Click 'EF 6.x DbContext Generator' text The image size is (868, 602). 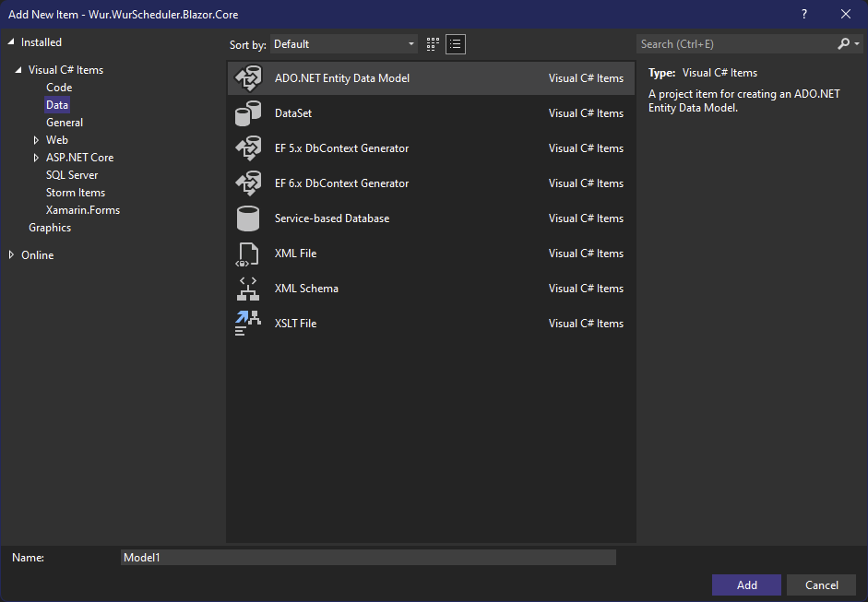click(341, 183)
